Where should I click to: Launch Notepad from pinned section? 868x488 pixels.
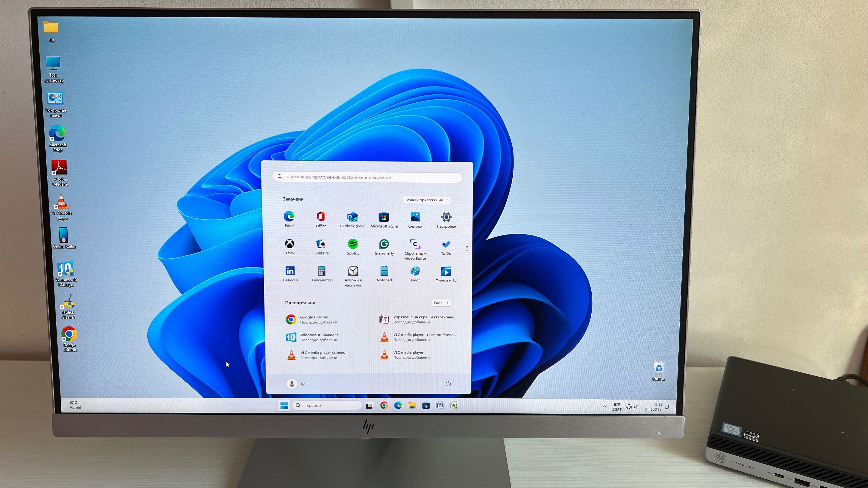[x=384, y=272]
